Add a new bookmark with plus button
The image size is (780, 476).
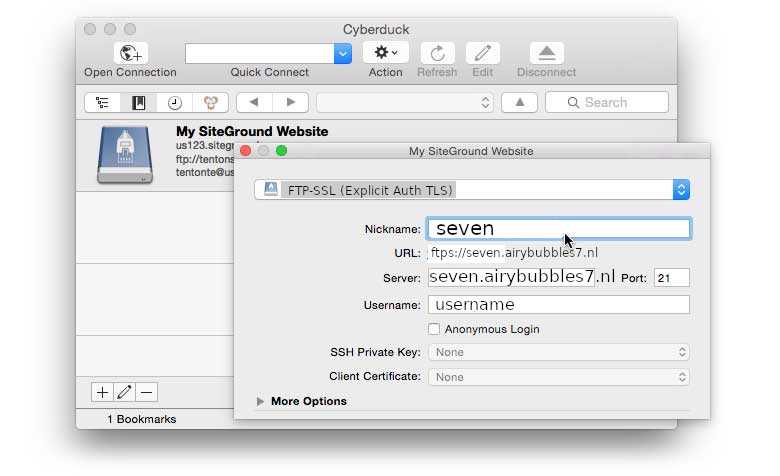tap(102, 392)
